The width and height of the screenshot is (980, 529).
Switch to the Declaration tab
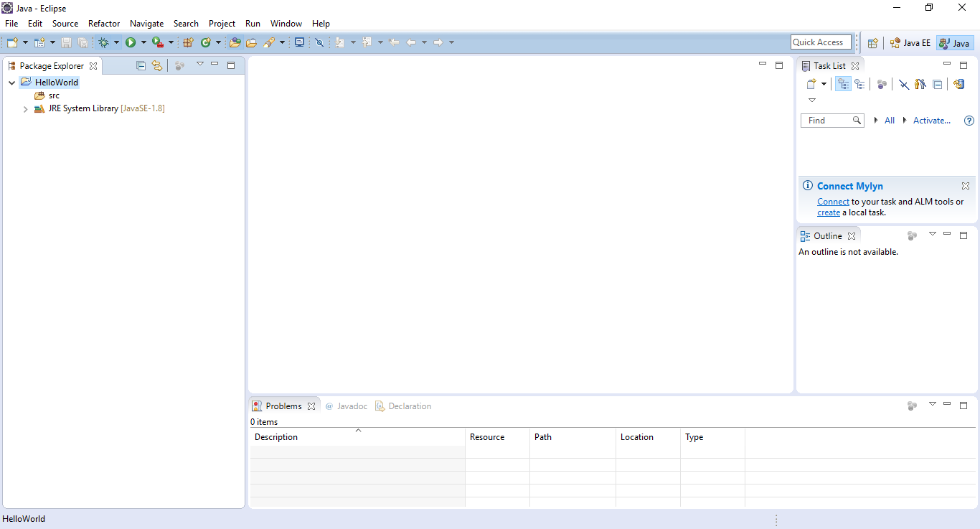coord(403,406)
